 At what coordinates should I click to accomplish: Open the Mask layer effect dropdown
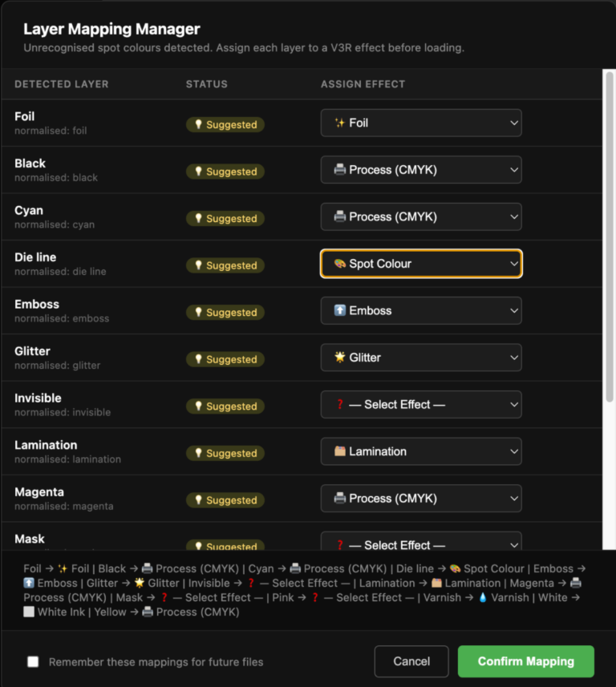coord(421,544)
